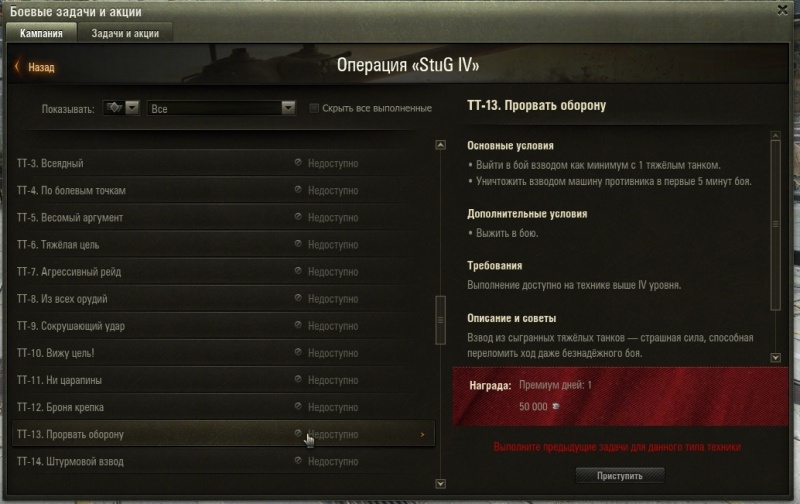Click the back arrow icon next to Назад
The width and height of the screenshot is (800, 504).
tap(17, 66)
